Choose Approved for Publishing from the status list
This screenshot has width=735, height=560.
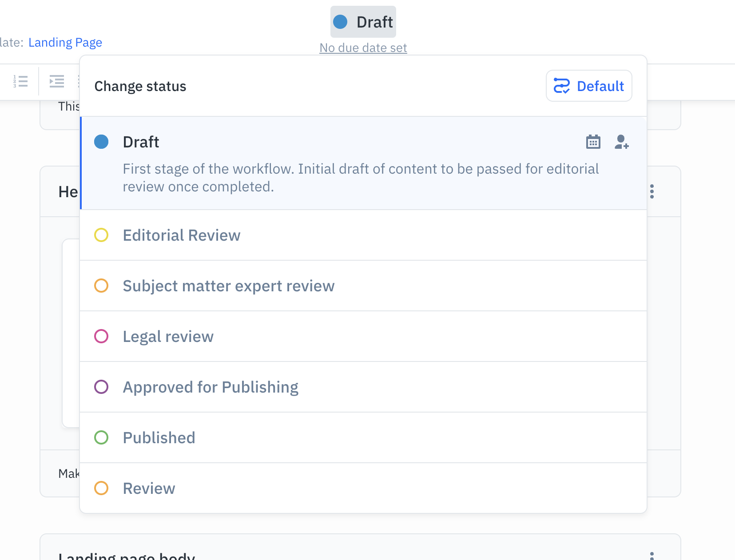[x=211, y=387]
